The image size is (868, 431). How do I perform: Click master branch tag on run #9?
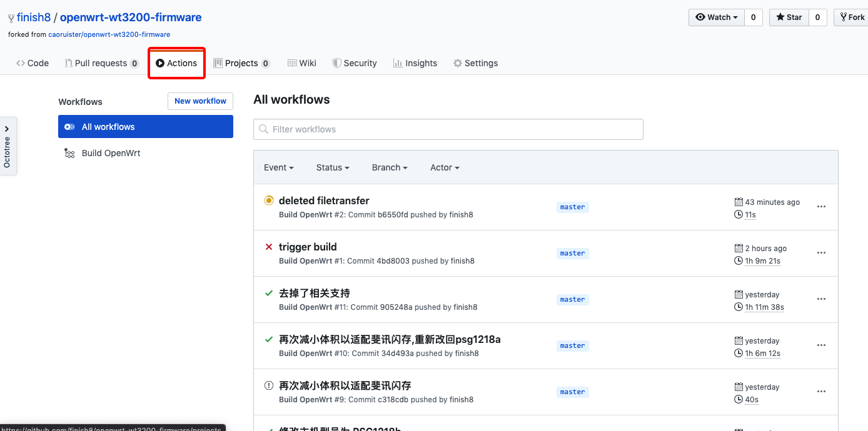pos(572,392)
